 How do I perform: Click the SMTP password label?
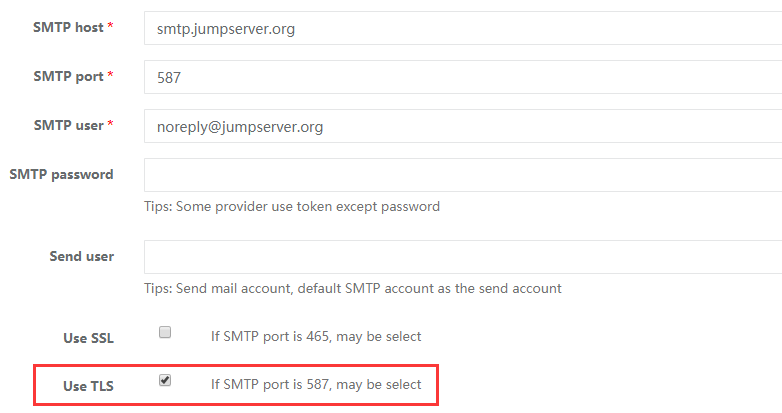(x=61, y=175)
